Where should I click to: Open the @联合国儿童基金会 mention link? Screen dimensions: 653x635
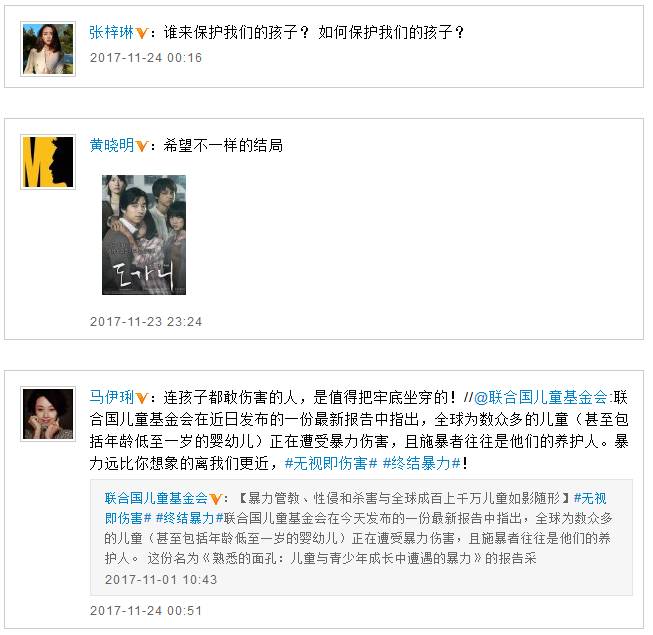click(x=541, y=397)
